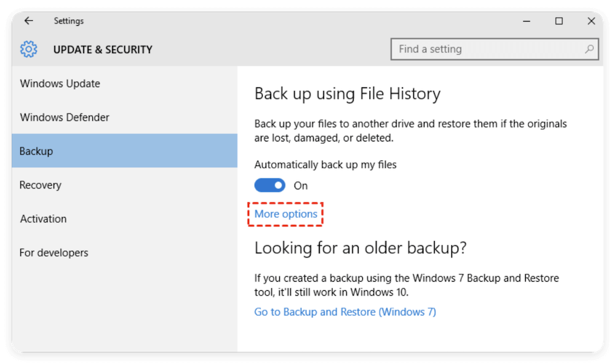Viewport: 615px width, 364px height.
Task: Click the back arrow to return
Action: click(x=28, y=20)
